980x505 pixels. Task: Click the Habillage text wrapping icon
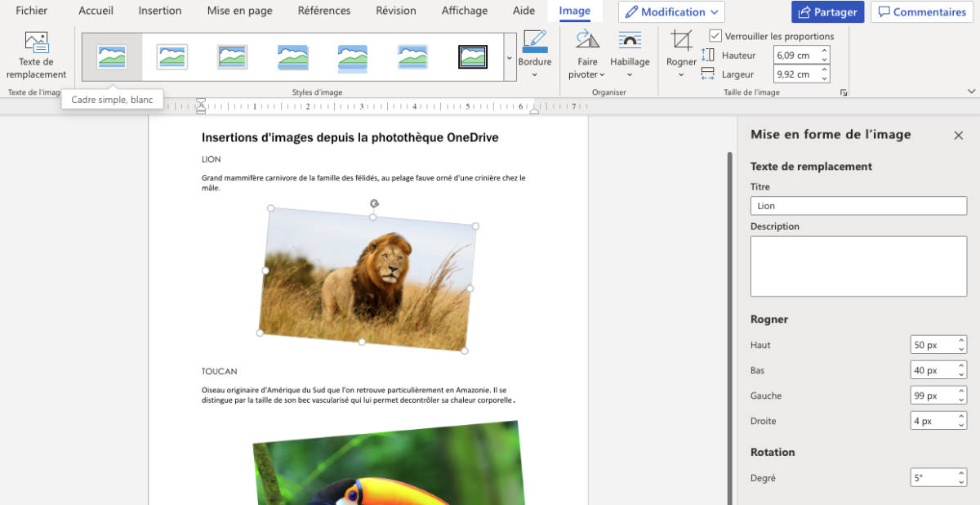point(630,40)
